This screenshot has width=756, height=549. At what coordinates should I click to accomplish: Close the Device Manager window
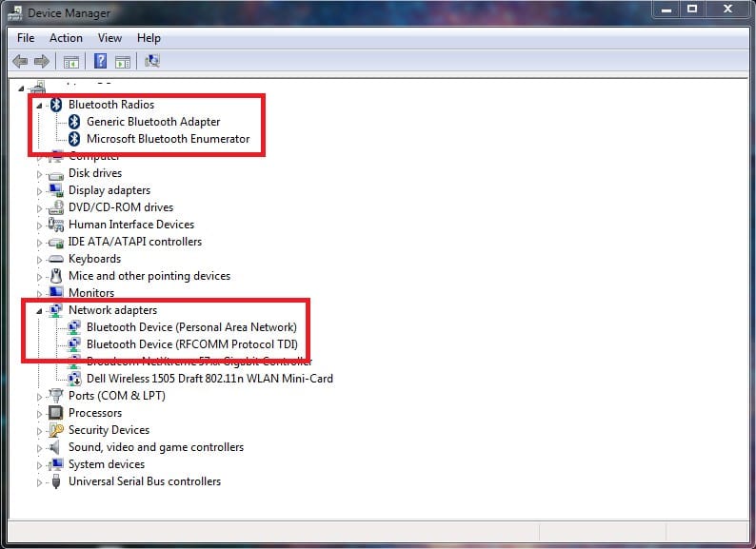pos(728,10)
